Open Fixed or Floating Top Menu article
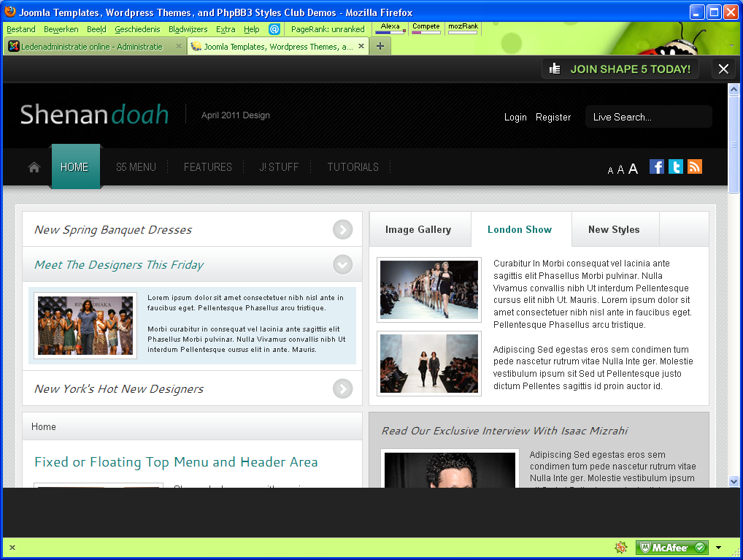This screenshot has width=743, height=560. point(176,462)
